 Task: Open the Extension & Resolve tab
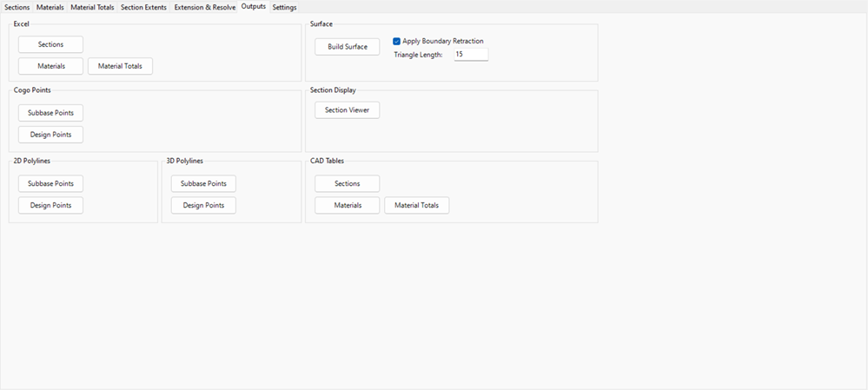(204, 7)
